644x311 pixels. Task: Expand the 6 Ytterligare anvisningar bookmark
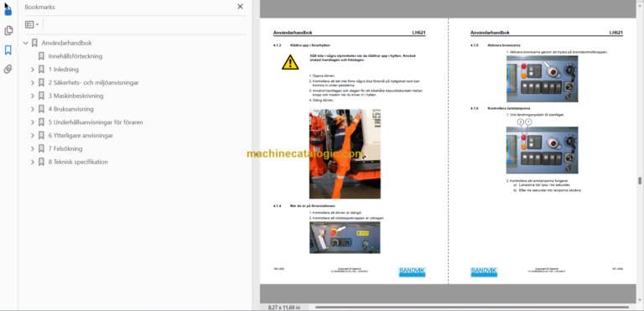(33, 136)
